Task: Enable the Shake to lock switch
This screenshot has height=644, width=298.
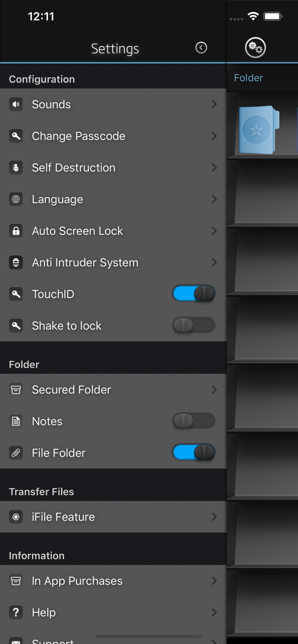Action: tap(194, 325)
